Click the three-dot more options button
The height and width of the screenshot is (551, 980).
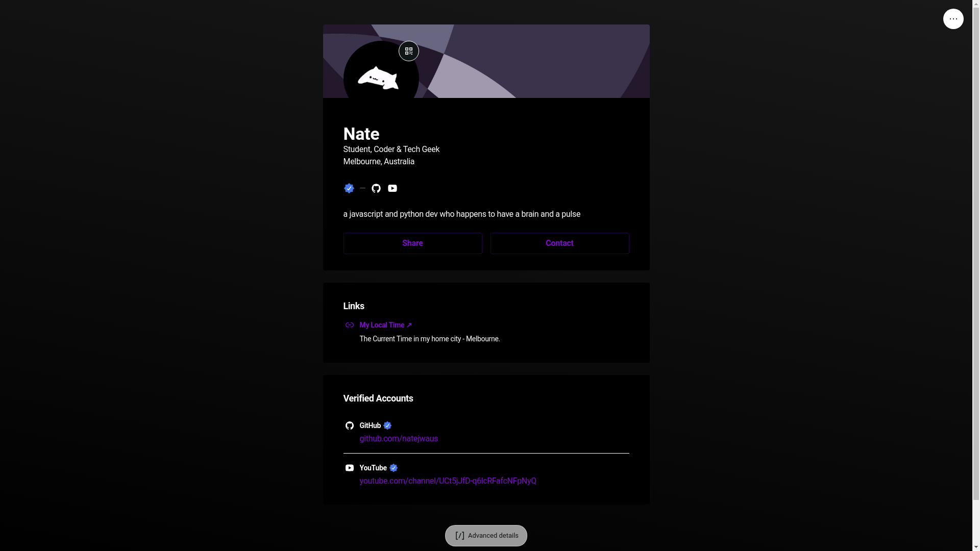(953, 19)
